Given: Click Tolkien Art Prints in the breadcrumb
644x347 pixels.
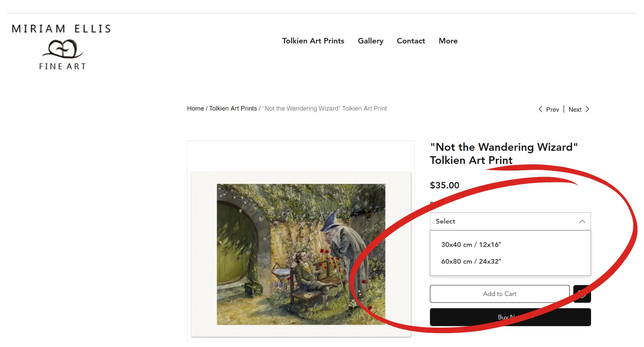Looking at the screenshot, I should coord(233,109).
